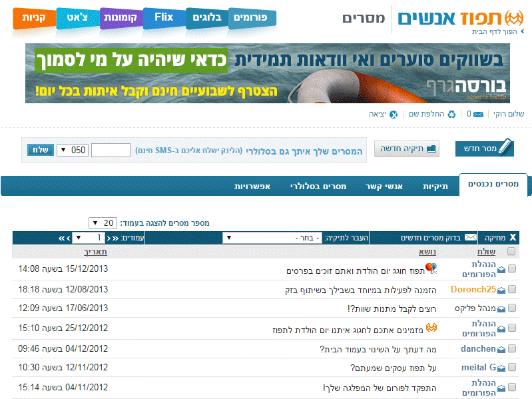Click the שלח send button

41,150
